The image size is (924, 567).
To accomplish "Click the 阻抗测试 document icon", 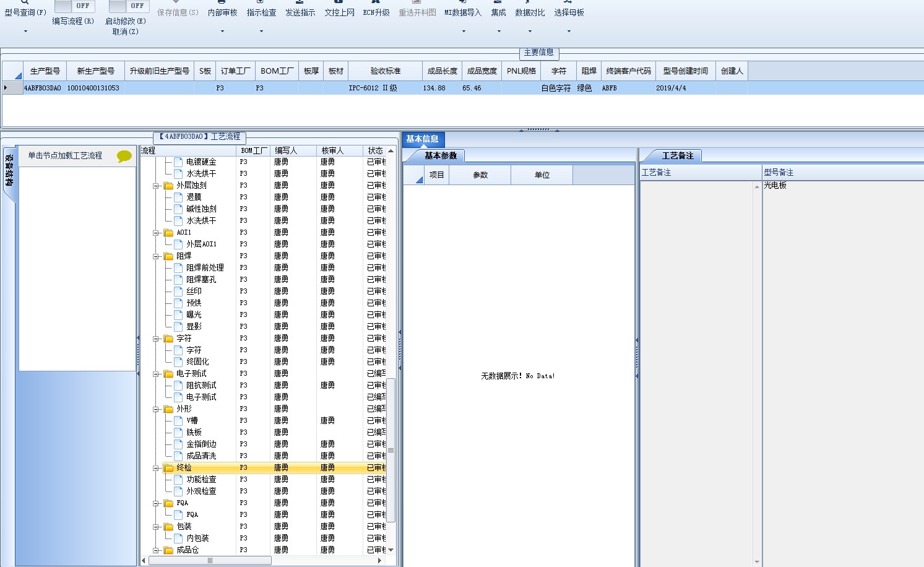I will 178,386.
